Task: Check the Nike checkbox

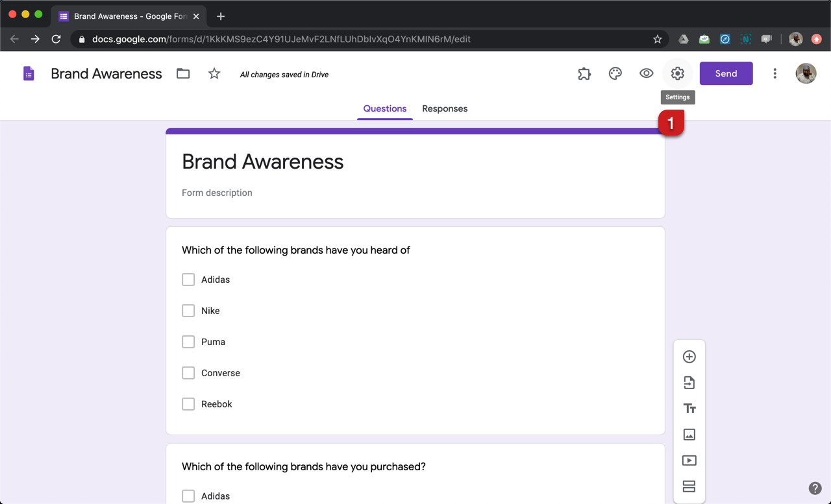Action: pyautogui.click(x=188, y=310)
